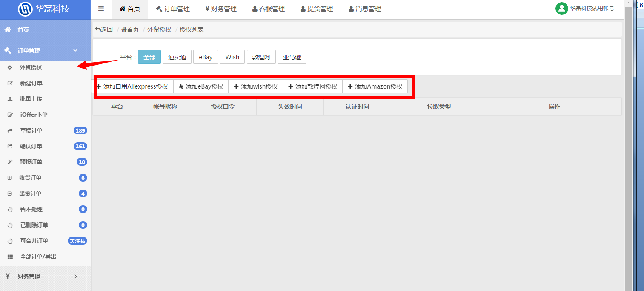Open the 客服管理 top menu
The width and height of the screenshot is (644, 291).
pyautogui.click(x=268, y=9)
